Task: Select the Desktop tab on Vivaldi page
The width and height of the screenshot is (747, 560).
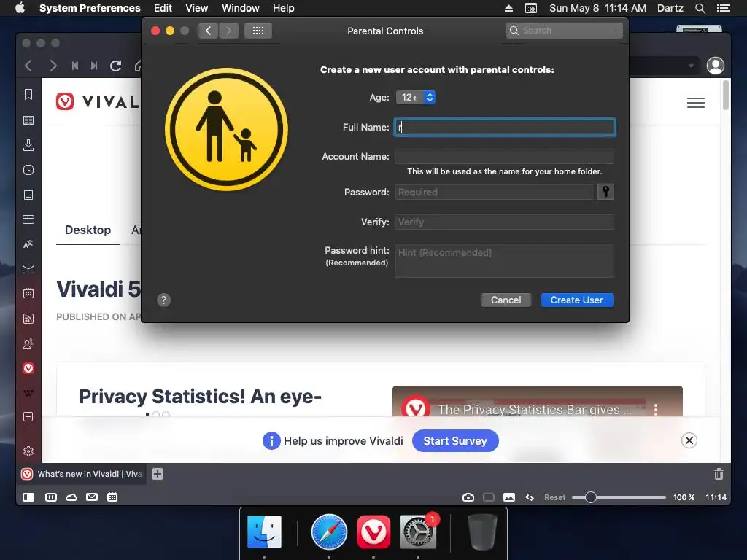Action: point(88,230)
